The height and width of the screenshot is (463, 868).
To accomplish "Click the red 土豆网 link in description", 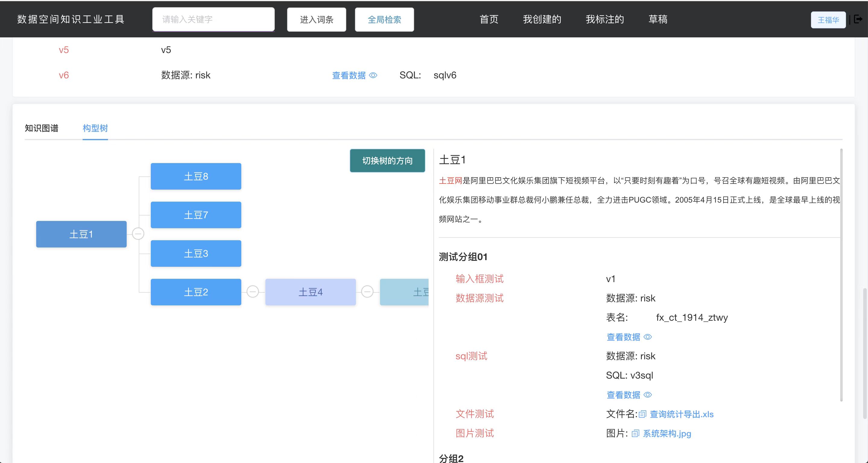I will [451, 181].
